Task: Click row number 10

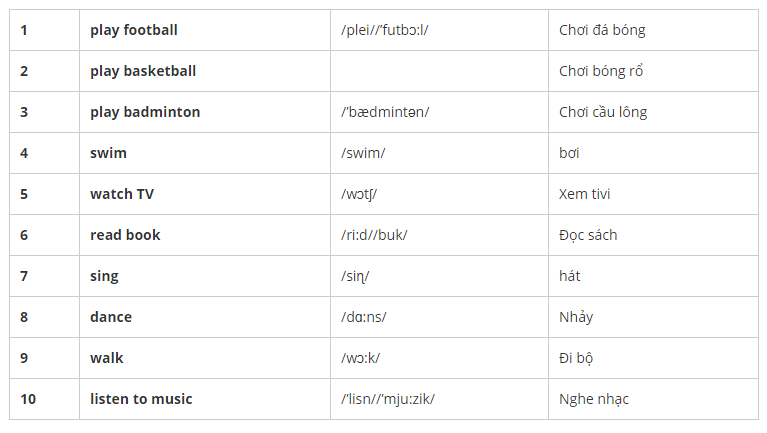Action: [28, 399]
